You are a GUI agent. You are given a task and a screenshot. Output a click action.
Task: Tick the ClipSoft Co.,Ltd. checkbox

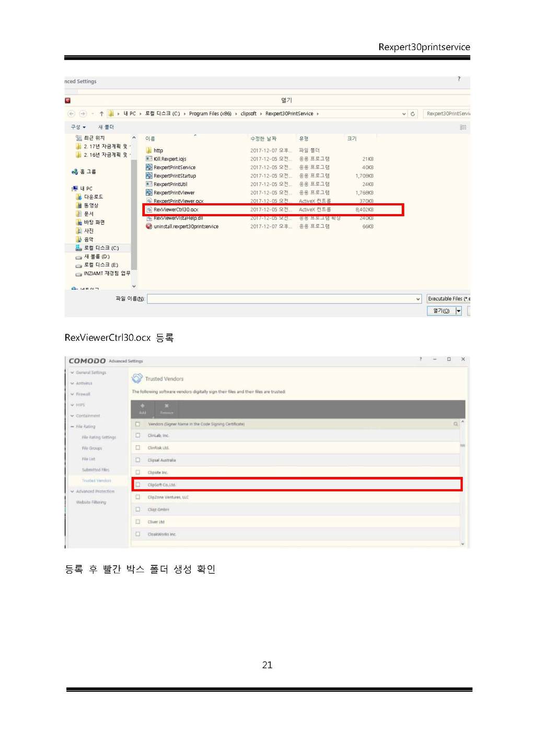138,484
